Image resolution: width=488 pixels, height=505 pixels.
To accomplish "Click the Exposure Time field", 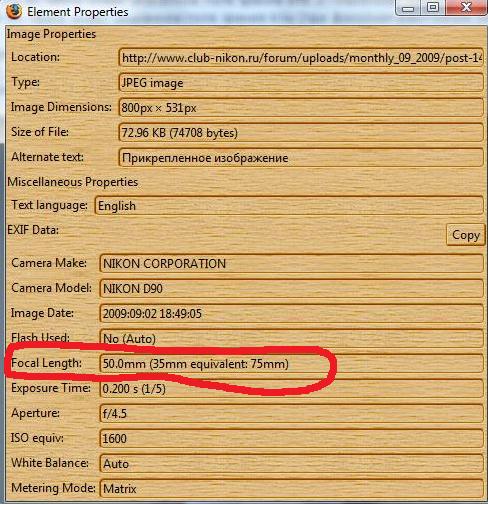I will (x=291, y=388).
